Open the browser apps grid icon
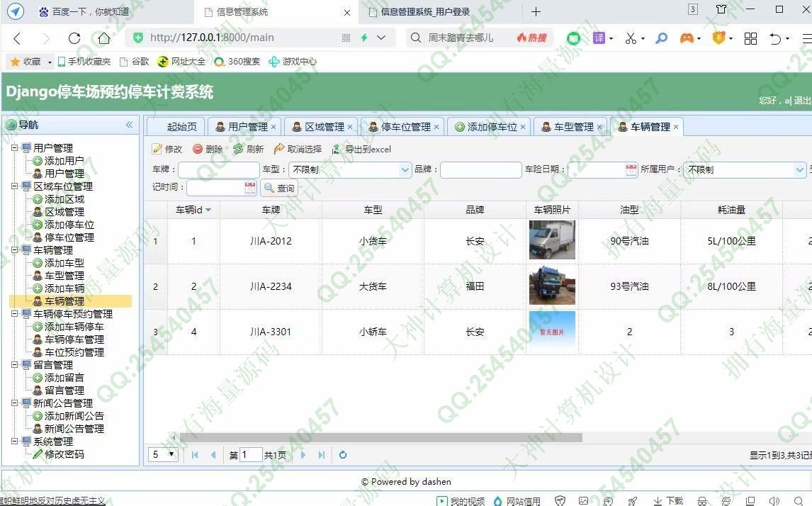 [750, 38]
